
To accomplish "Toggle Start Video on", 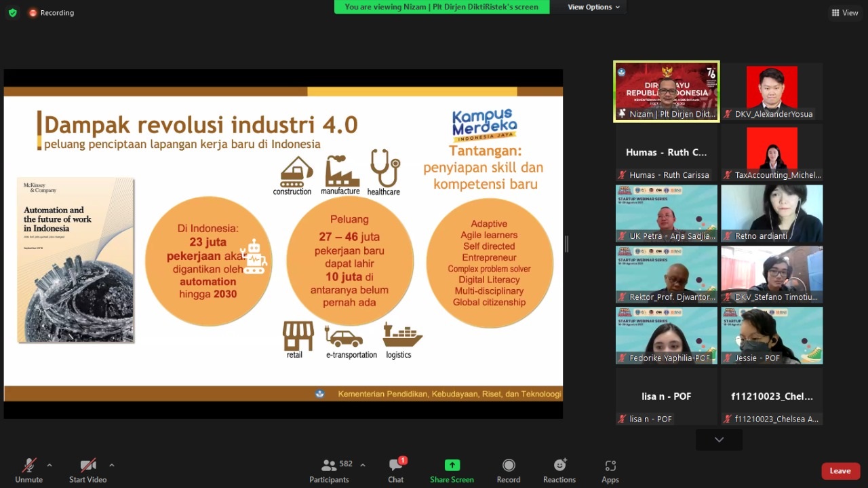I will click(88, 470).
